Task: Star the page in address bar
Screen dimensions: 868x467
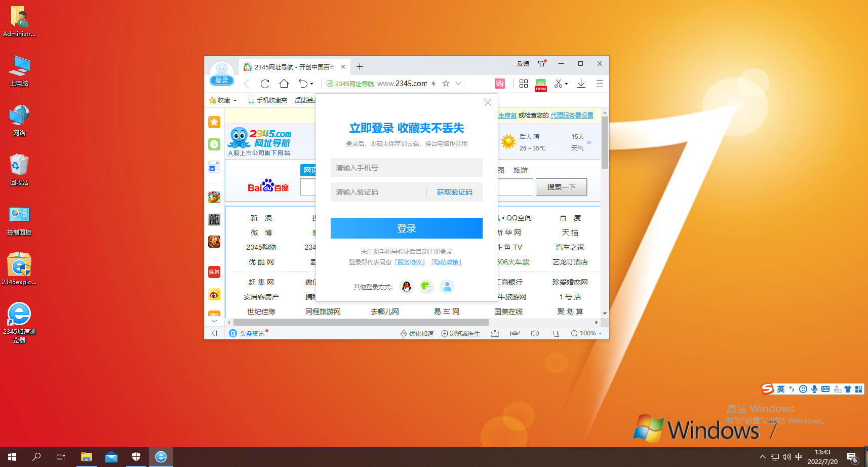Action: (x=446, y=84)
